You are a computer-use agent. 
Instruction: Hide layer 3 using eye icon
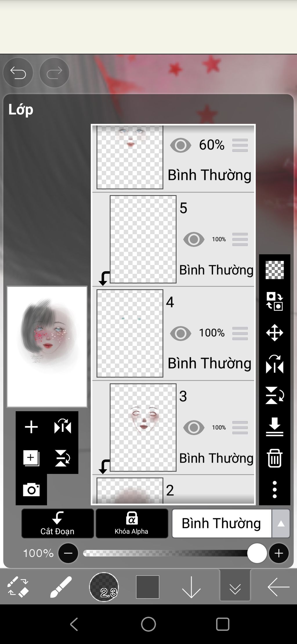(x=194, y=427)
